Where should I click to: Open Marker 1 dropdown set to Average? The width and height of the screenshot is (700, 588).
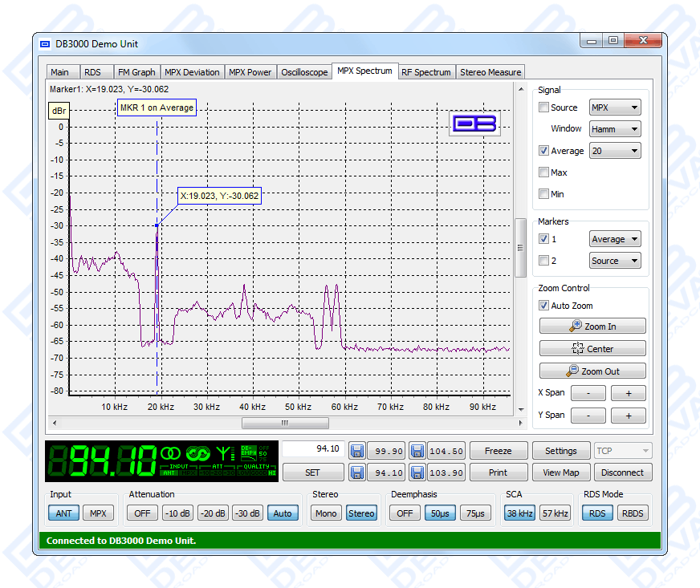point(614,239)
